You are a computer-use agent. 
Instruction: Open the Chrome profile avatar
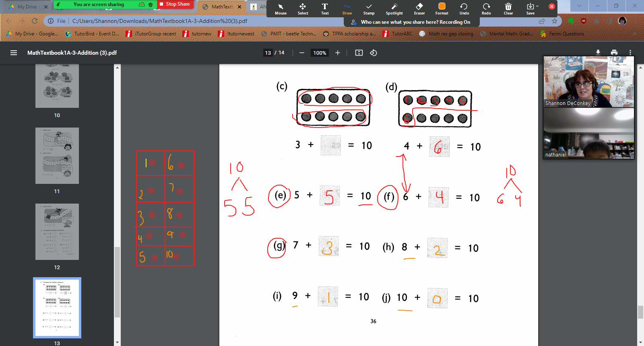pyautogui.click(x=622, y=21)
